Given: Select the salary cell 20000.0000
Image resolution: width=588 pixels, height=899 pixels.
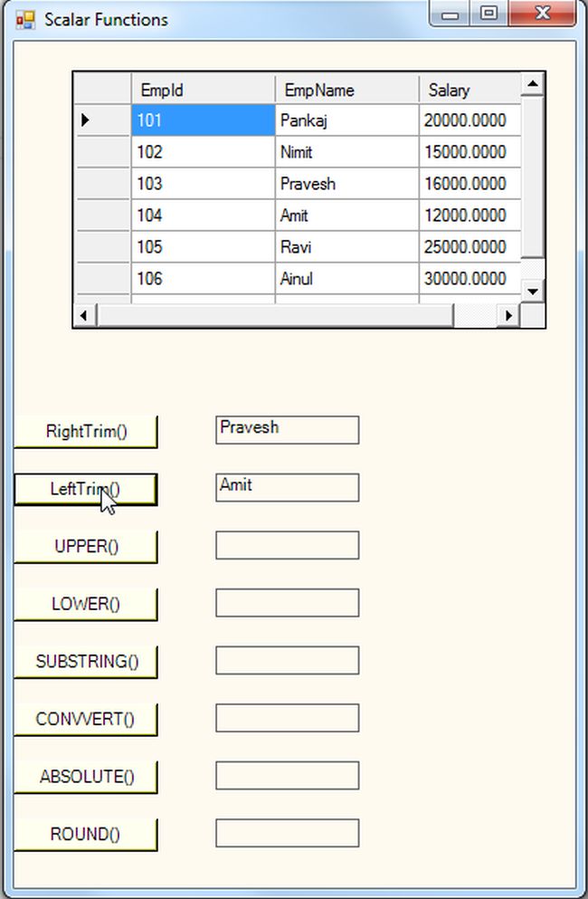Looking at the screenshot, I should [469, 120].
